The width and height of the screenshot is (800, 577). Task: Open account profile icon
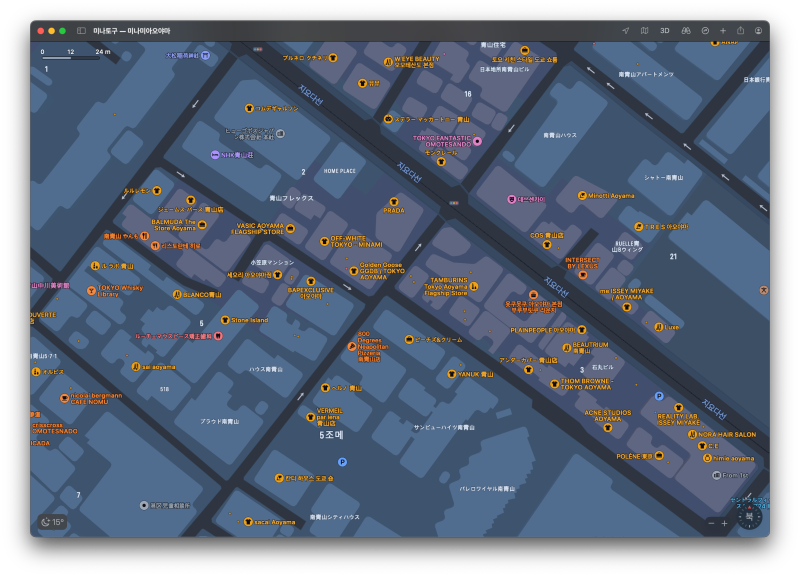coord(759,31)
